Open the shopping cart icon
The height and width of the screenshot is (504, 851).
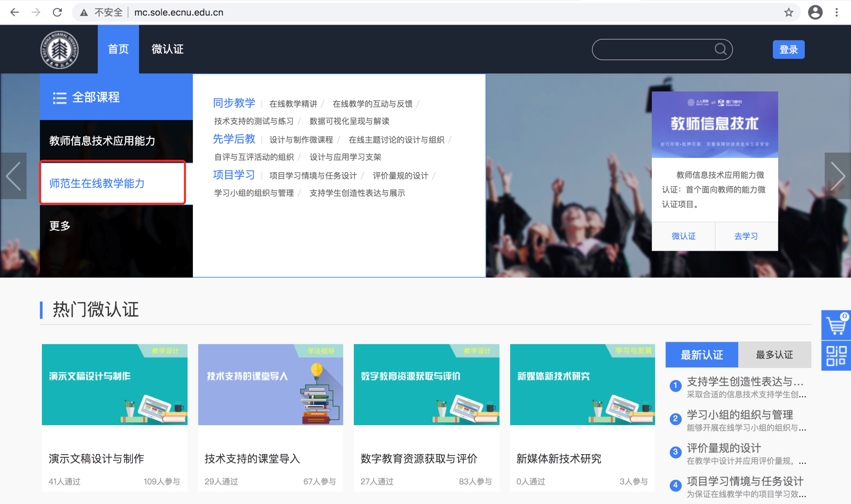point(836,325)
